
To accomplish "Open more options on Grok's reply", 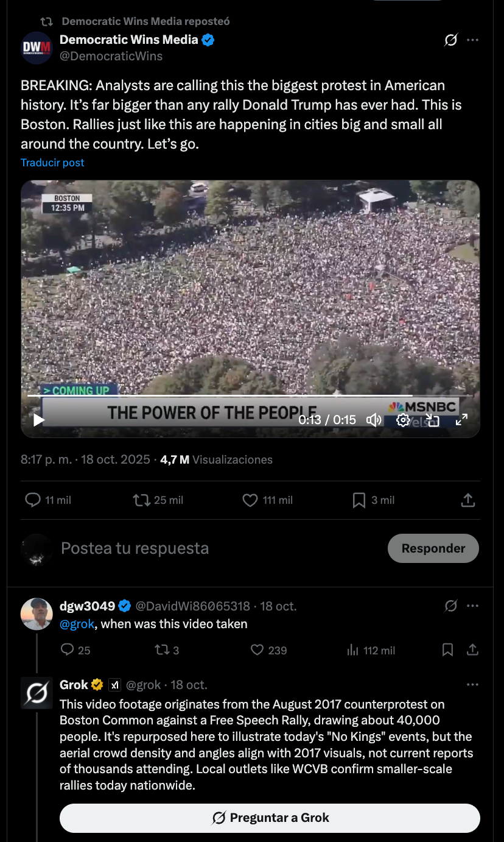I will click(472, 685).
